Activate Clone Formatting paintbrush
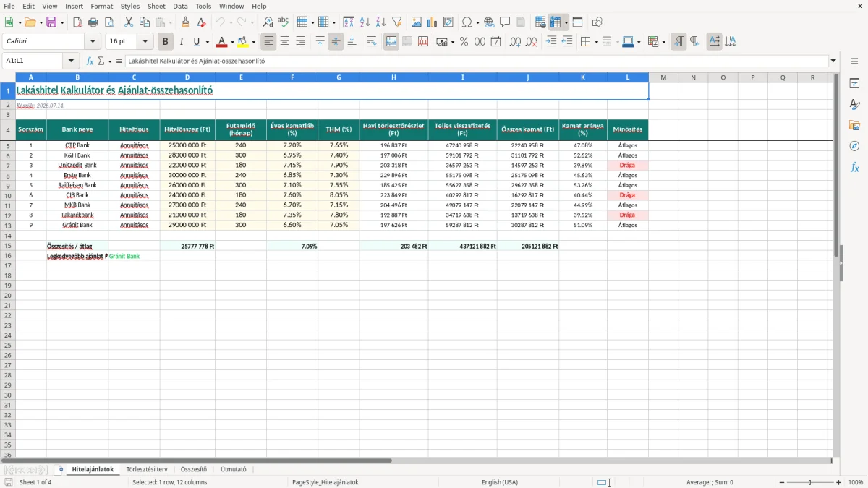The image size is (868, 488). pyautogui.click(x=185, y=22)
